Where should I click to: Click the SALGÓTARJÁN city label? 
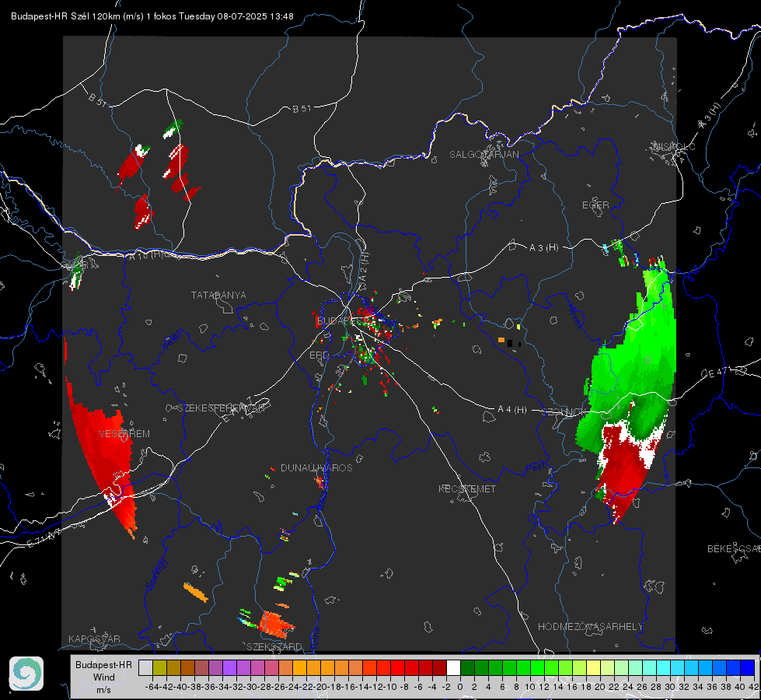(x=483, y=155)
